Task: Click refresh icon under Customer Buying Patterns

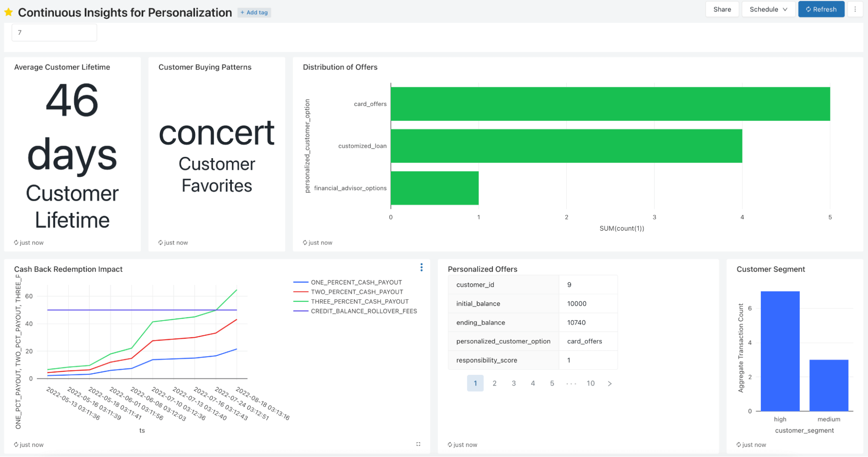Action: (161, 243)
